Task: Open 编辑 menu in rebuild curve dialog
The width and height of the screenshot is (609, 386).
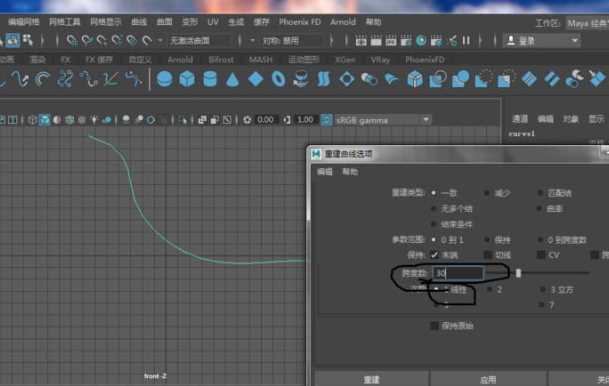Action: [325, 172]
